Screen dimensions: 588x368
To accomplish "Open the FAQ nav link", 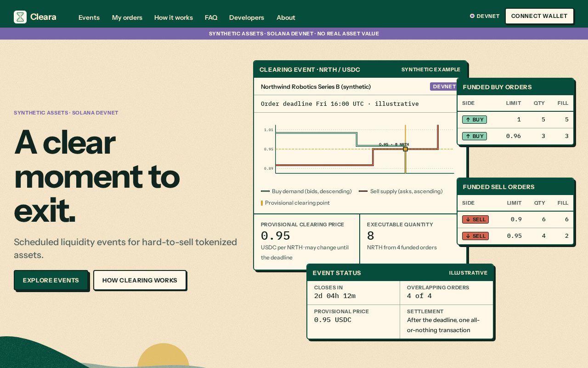I will coord(211,17).
